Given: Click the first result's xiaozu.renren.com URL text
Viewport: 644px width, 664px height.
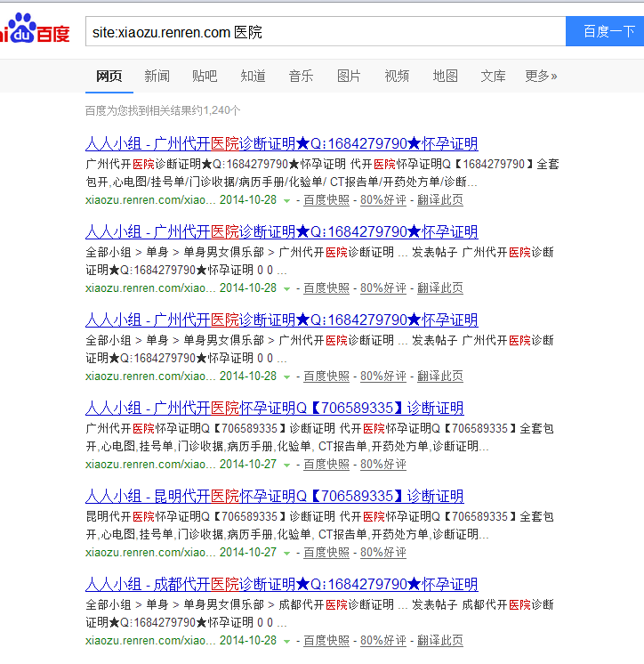Looking at the screenshot, I should [x=150, y=200].
